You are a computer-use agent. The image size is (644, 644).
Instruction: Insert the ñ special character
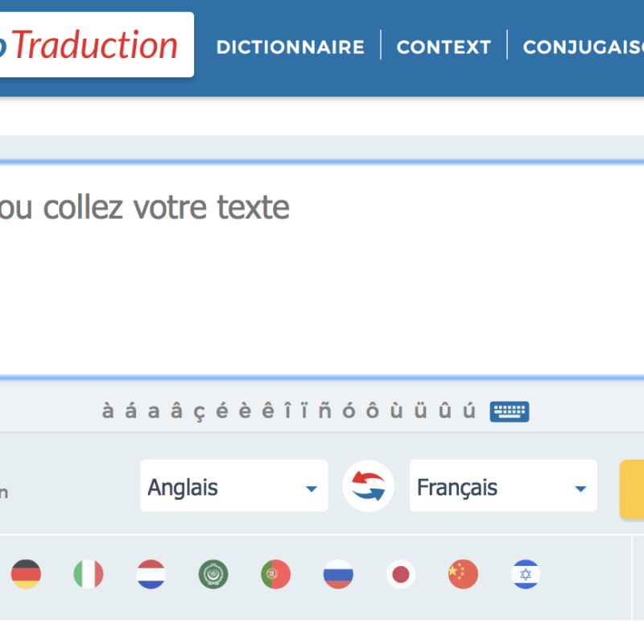coord(325,411)
